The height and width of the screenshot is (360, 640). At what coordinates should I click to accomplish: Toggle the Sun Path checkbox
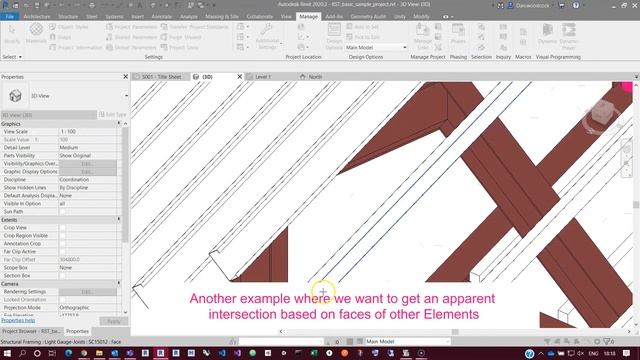(x=62, y=212)
